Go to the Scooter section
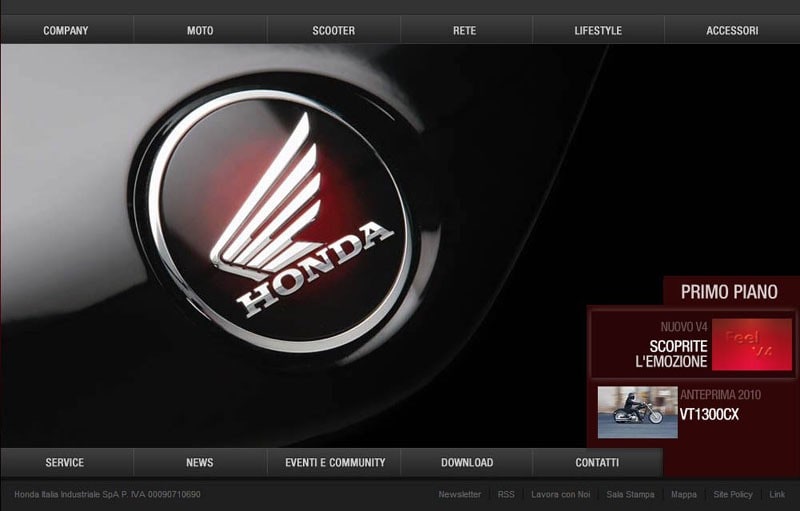Viewport: 800px width, 511px height. [334, 31]
